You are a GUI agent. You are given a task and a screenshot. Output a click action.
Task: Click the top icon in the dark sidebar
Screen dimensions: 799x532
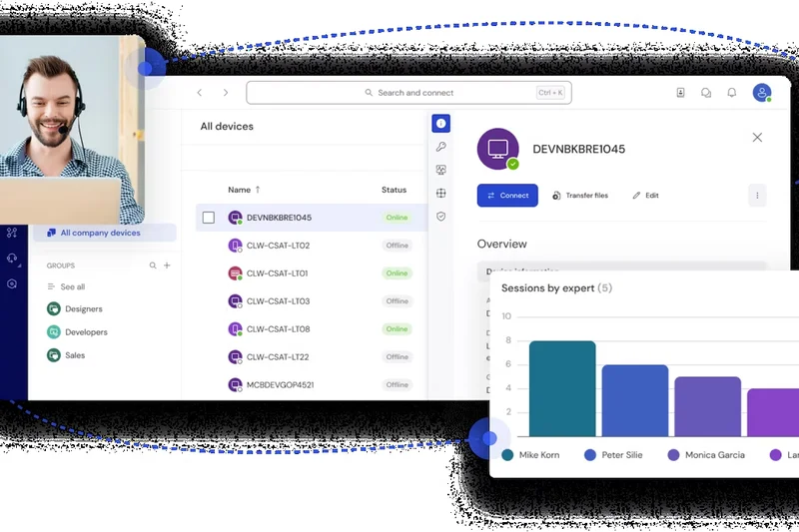click(x=12, y=233)
